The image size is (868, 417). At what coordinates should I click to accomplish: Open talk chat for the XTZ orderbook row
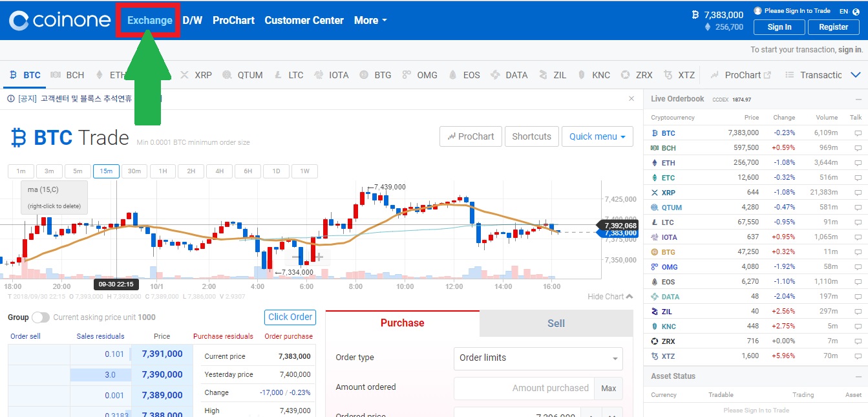coord(858,356)
